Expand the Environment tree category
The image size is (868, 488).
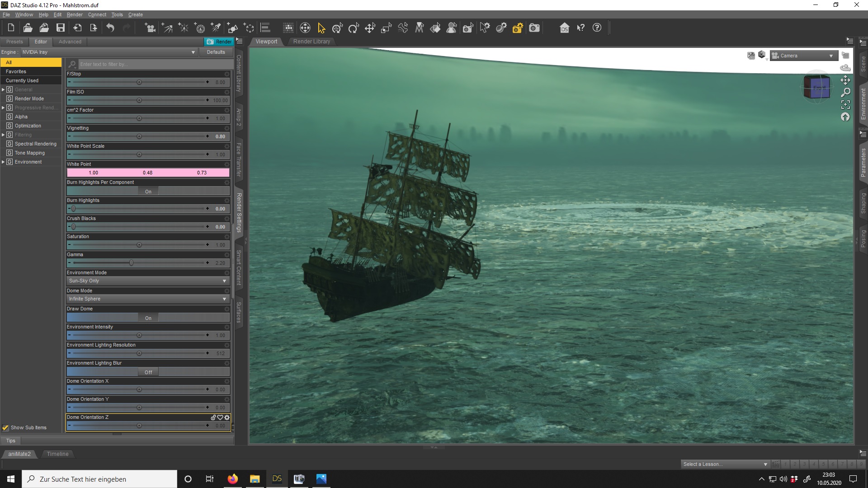pyautogui.click(x=3, y=162)
